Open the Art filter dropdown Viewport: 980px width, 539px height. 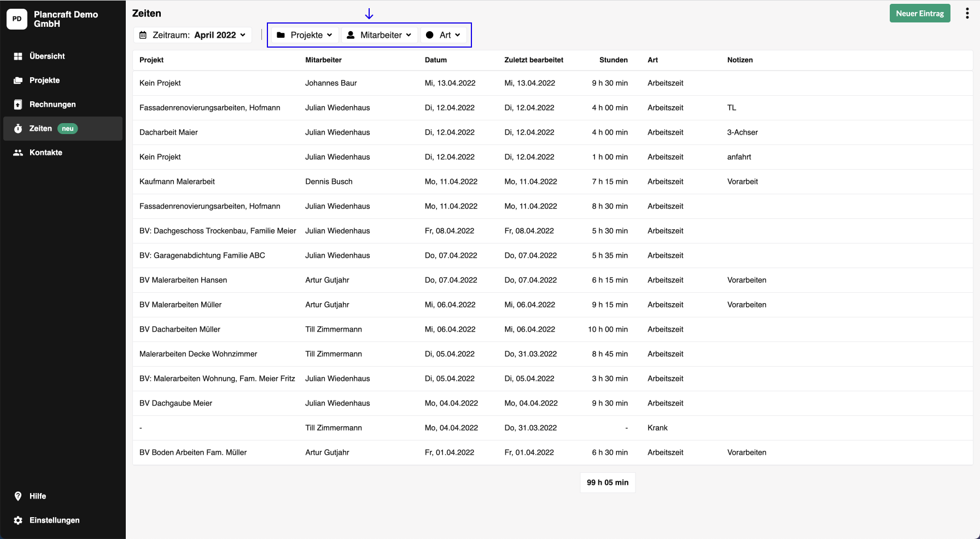[x=444, y=35]
